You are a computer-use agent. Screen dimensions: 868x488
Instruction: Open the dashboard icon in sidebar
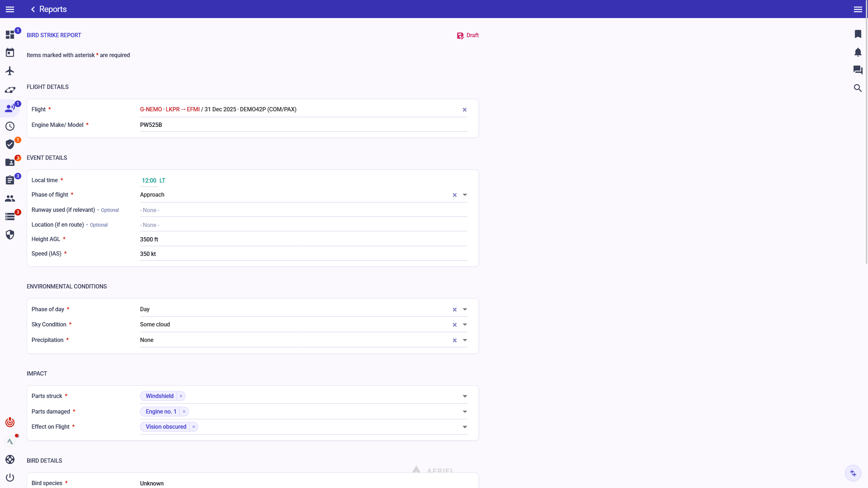pyautogui.click(x=10, y=35)
